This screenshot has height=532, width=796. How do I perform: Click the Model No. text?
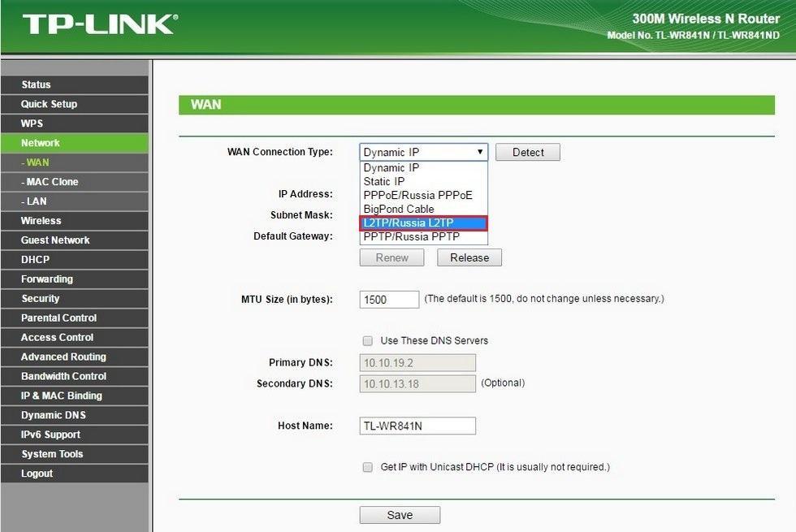point(694,35)
